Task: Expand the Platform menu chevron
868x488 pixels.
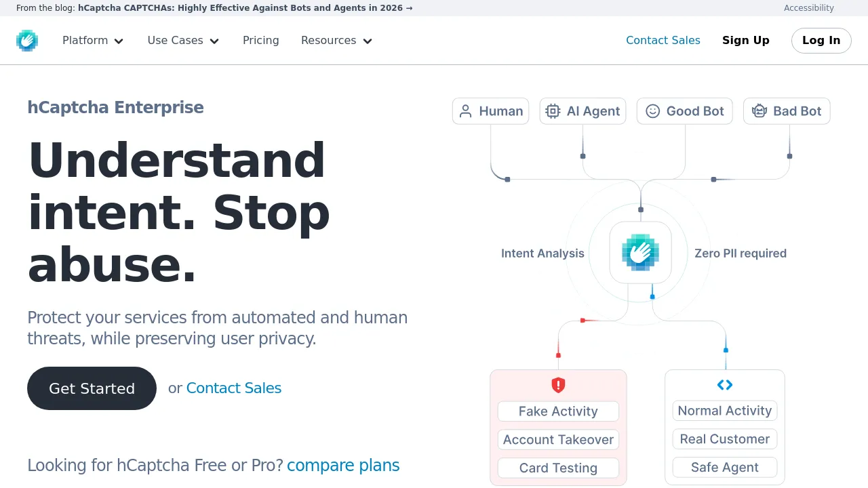Action: (x=119, y=41)
